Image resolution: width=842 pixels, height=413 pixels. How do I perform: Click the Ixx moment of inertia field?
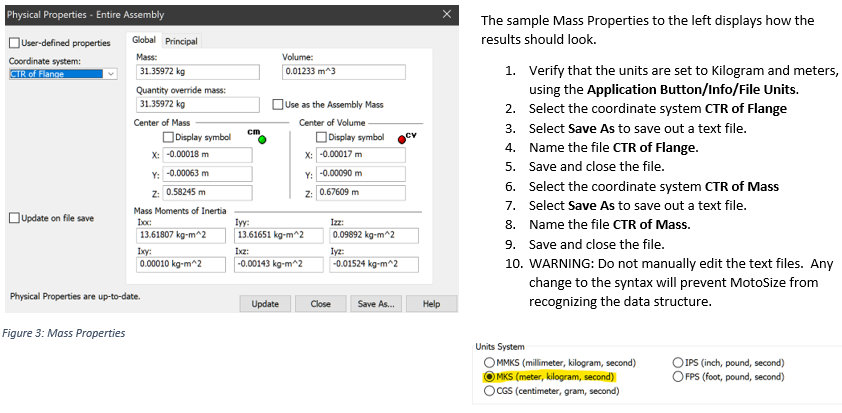[179, 235]
